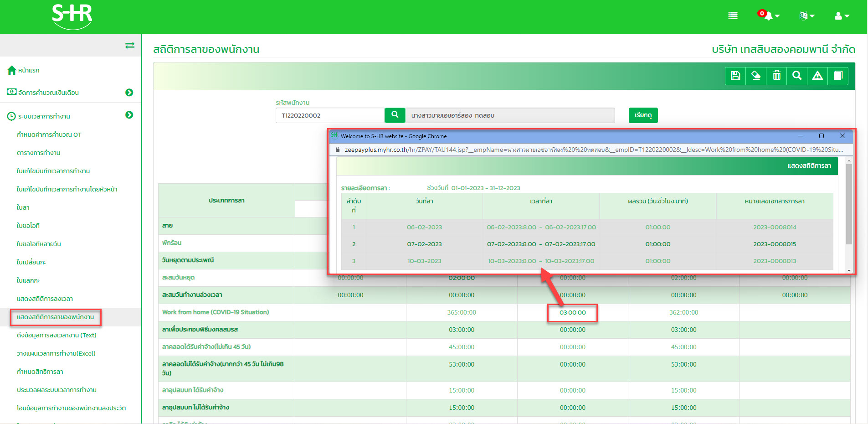
Task: Open the language selector dropdown
Action: 806,16
